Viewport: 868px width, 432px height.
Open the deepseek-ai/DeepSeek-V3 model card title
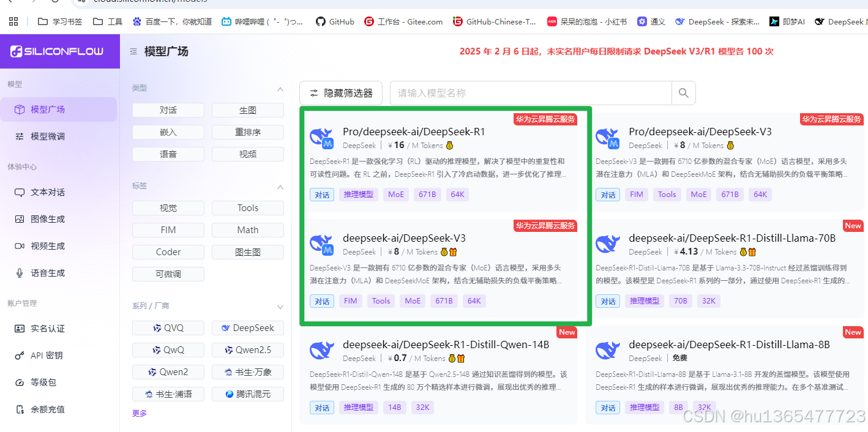pos(404,238)
